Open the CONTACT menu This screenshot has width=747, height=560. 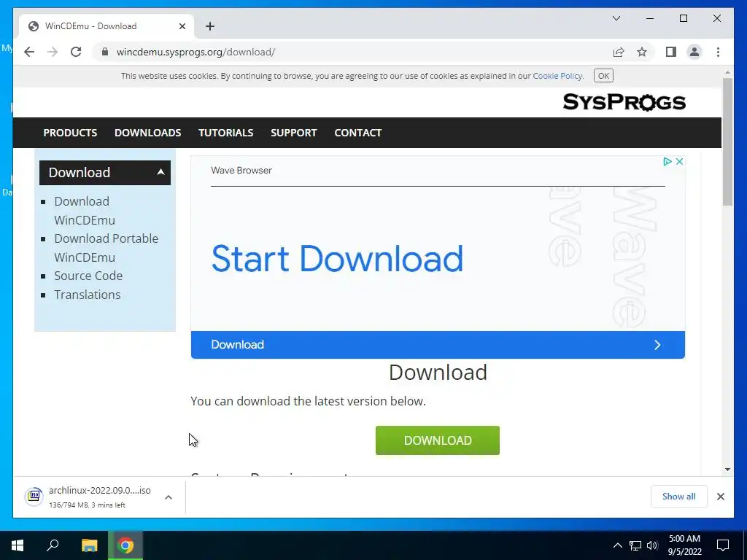(357, 133)
